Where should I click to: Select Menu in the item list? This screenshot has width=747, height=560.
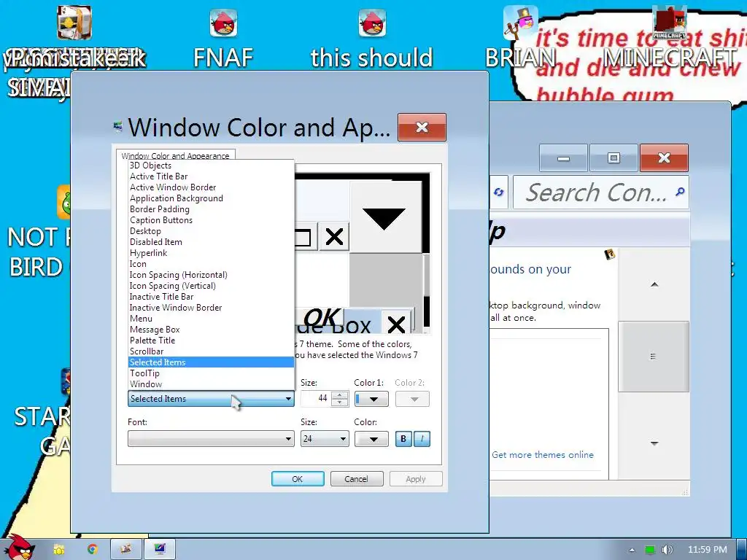tap(211, 319)
